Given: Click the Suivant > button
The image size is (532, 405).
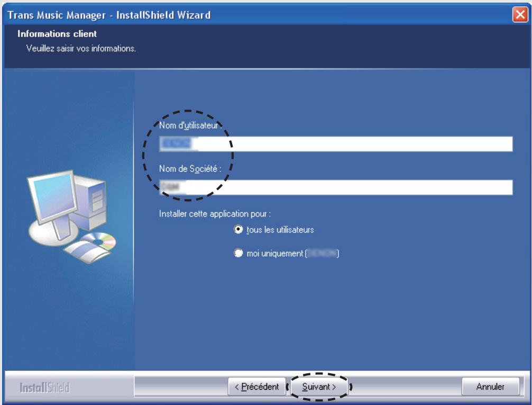Looking at the screenshot, I should (x=319, y=386).
